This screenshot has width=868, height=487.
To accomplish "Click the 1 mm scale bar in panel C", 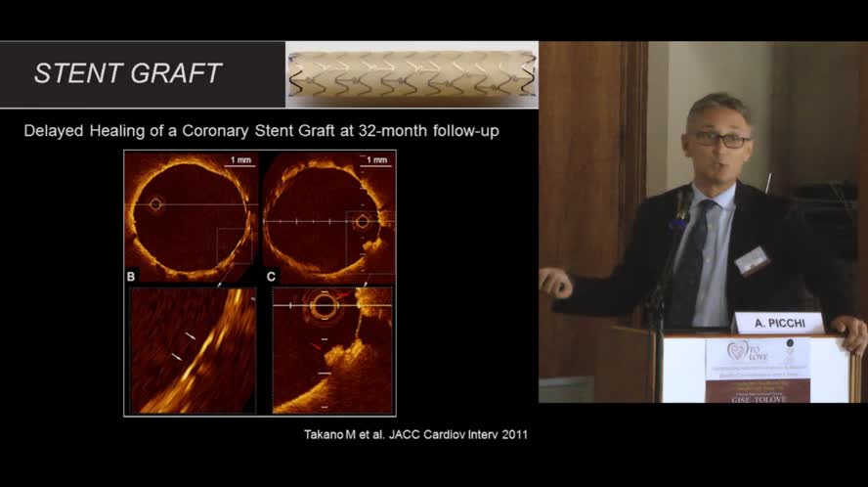I will pyautogui.click(x=374, y=161).
